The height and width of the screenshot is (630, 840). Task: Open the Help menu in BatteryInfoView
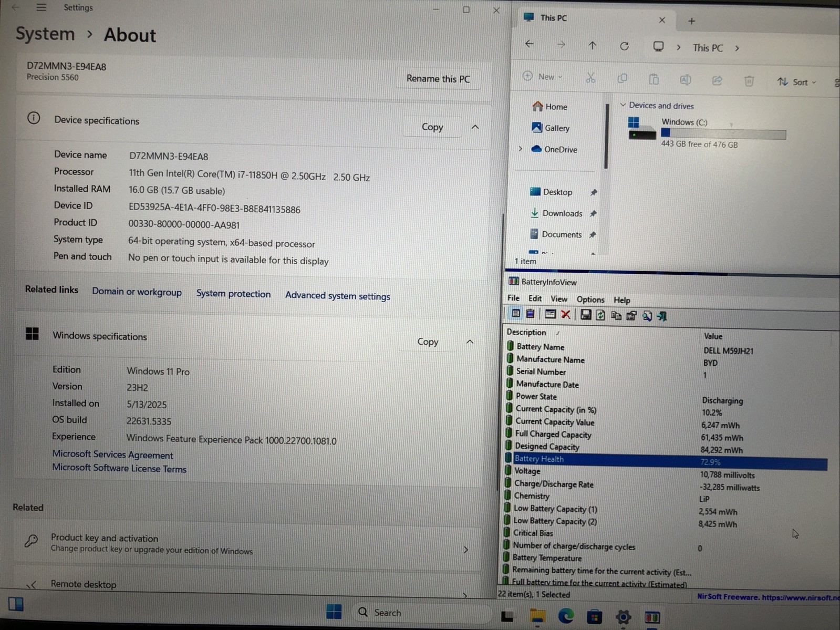coord(622,300)
